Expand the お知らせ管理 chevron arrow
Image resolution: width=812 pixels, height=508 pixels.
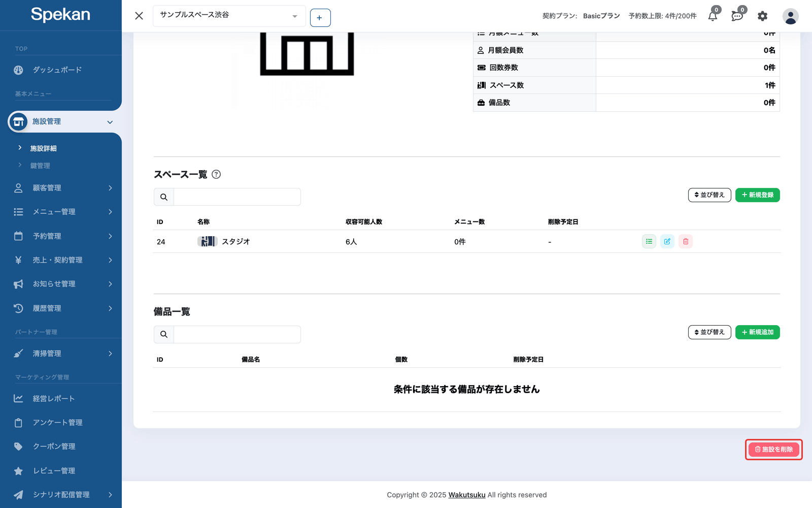(110, 284)
